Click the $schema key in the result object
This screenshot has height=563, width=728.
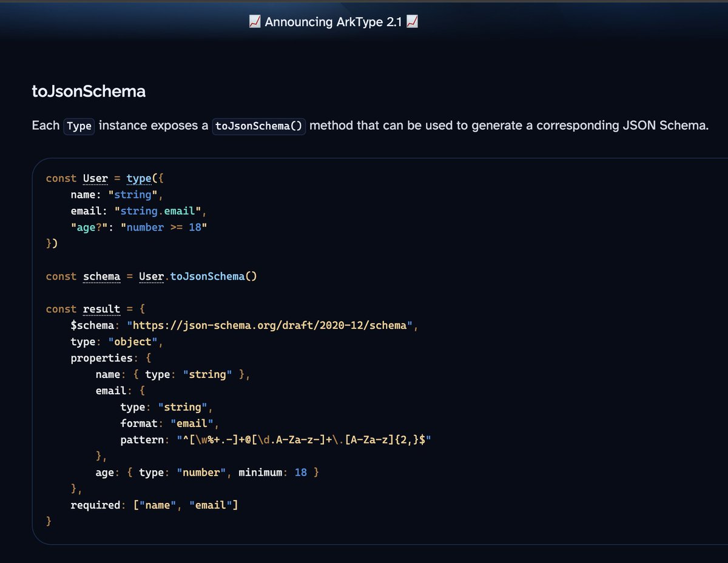[x=91, y=325]
